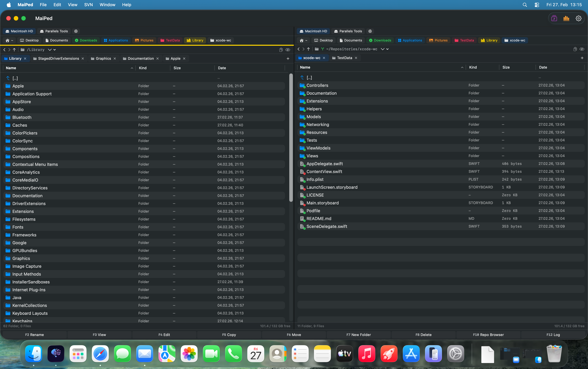The image size is (588, 369).
Task: Switch to the Graphics tab
Action: coord(104,58)
